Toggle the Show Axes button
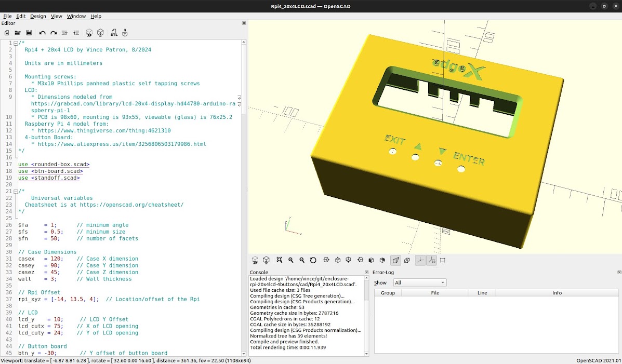This screenshot has width=622, height=364. coord(420,260)
